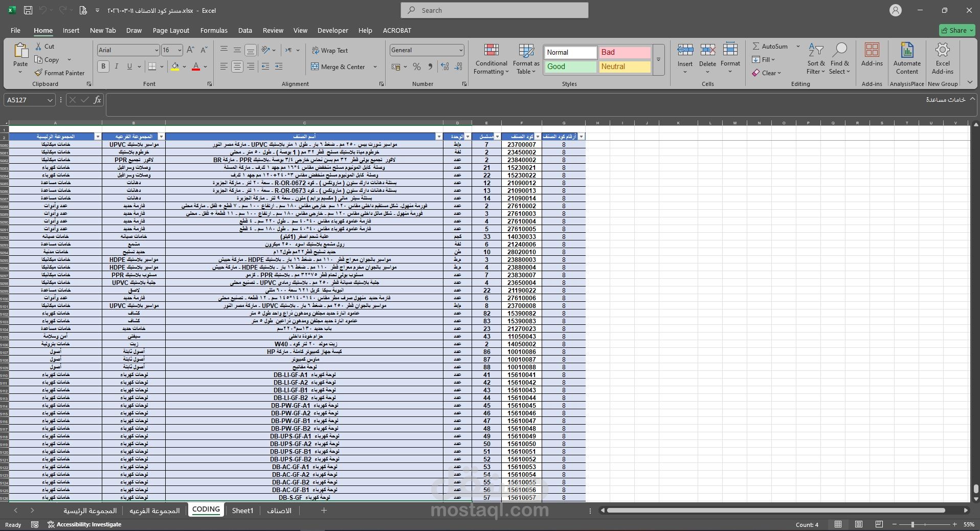This screenshot has height=531, width=980.
Task: Insert cells using the Insert icon
Action: 685,50
